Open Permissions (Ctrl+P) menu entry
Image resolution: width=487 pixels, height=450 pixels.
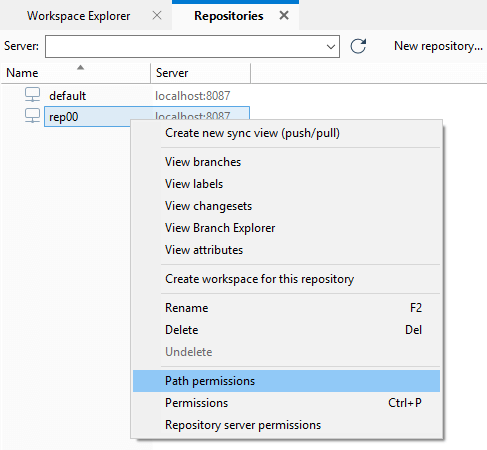coord(286,403)
